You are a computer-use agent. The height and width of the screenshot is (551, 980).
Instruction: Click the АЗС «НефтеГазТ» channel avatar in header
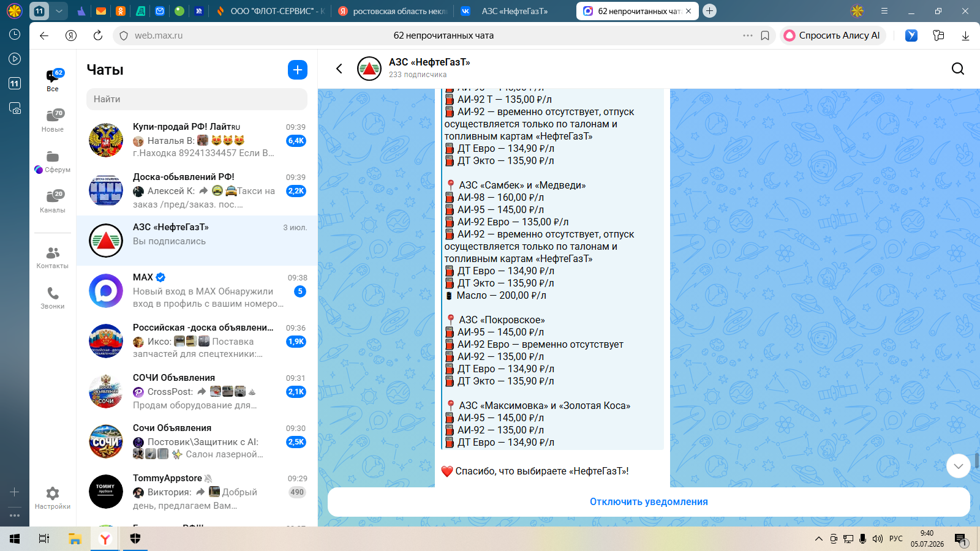369,69
